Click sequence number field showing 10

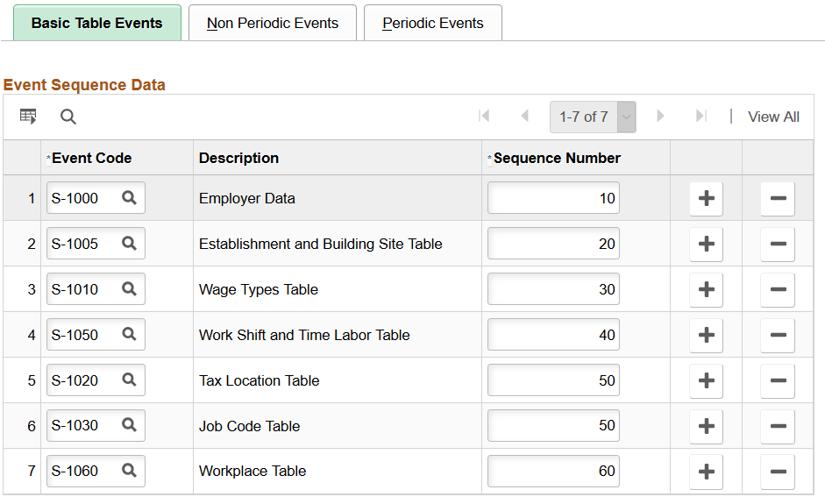[x=553, y=198]
